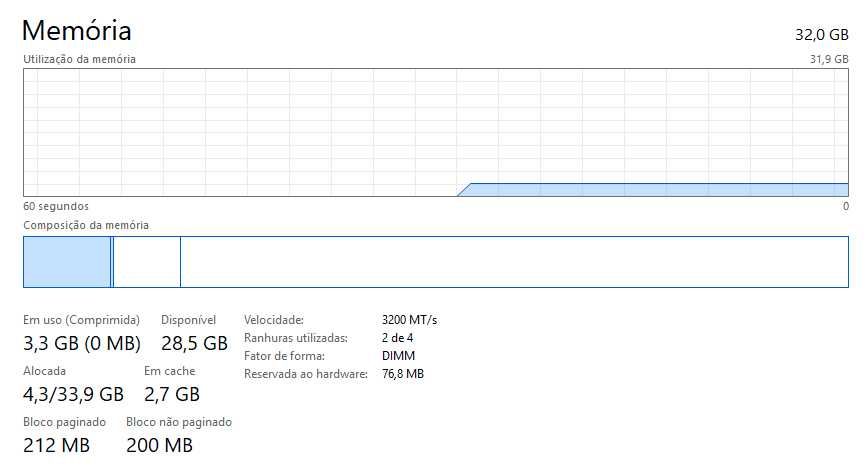Viewport: 867px width, 468px height.
Task: Click the Memória heading title
Action: tap(76, 30)
